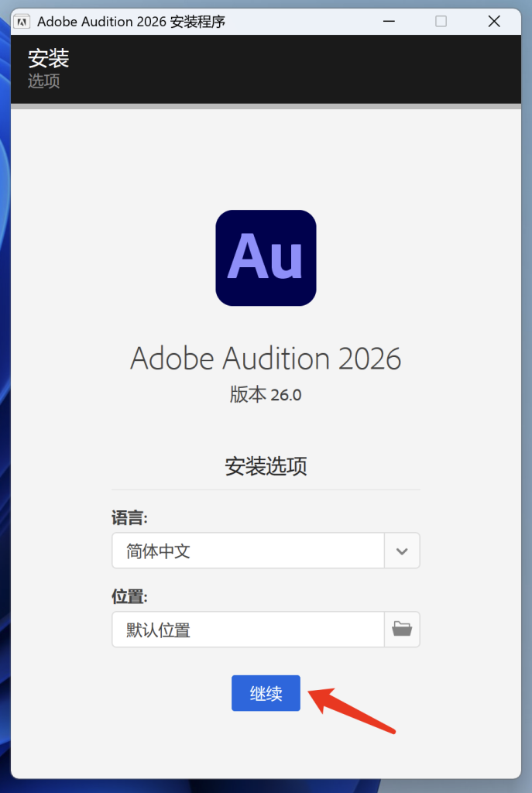This screenshot has height=793, width=532.
Task: Click the 版本 26.0 version text
Action: (266, 394)
